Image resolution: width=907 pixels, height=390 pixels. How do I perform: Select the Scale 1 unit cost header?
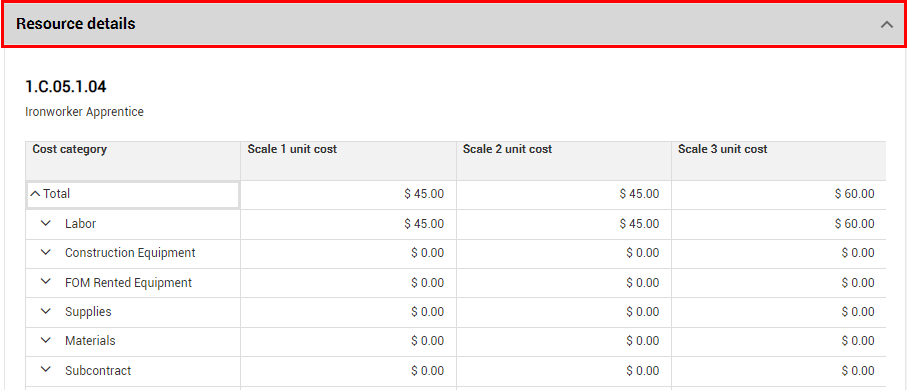[348, 160]
